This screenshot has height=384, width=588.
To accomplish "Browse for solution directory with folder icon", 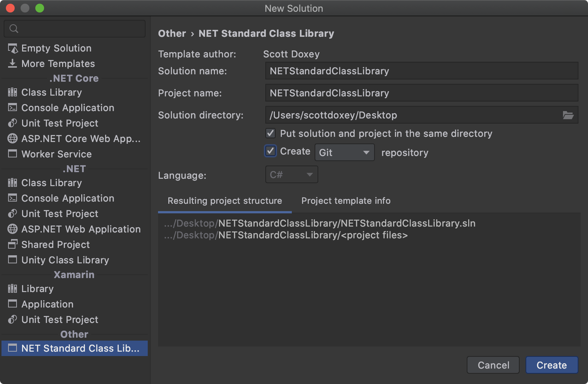I will [x=568, y=115].
